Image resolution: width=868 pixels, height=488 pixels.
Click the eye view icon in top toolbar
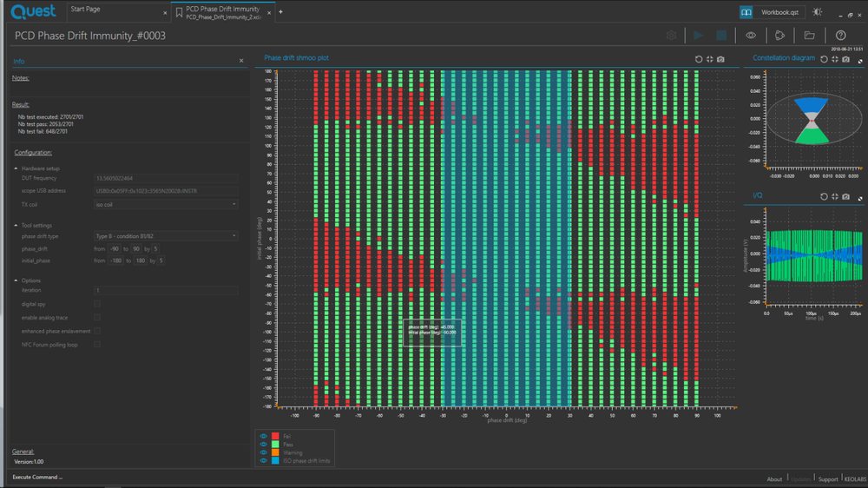click(x=751, y=36)
